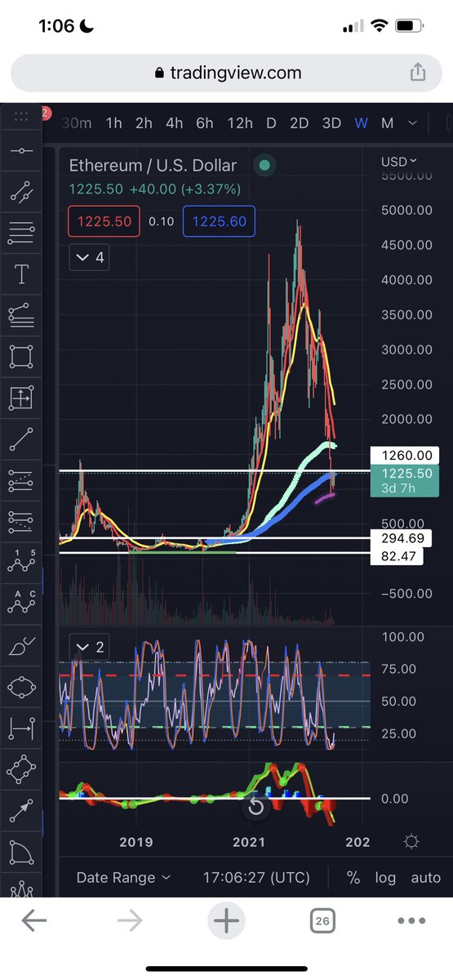Select the Arrow drawing tool

pos(21,810)
